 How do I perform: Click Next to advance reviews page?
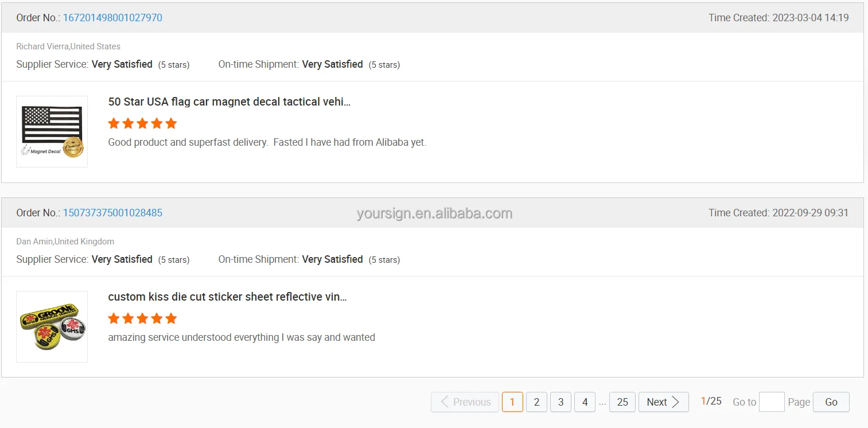coord(663,402)
